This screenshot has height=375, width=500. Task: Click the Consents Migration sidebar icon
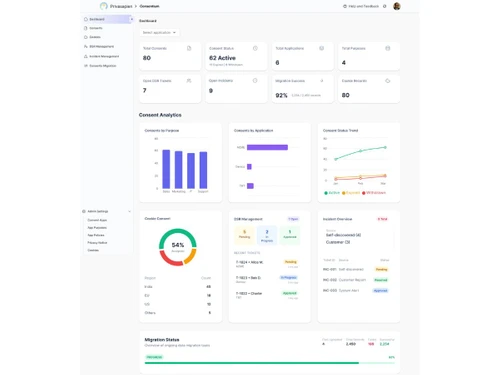pyautogui.click(x=86, y=66)
